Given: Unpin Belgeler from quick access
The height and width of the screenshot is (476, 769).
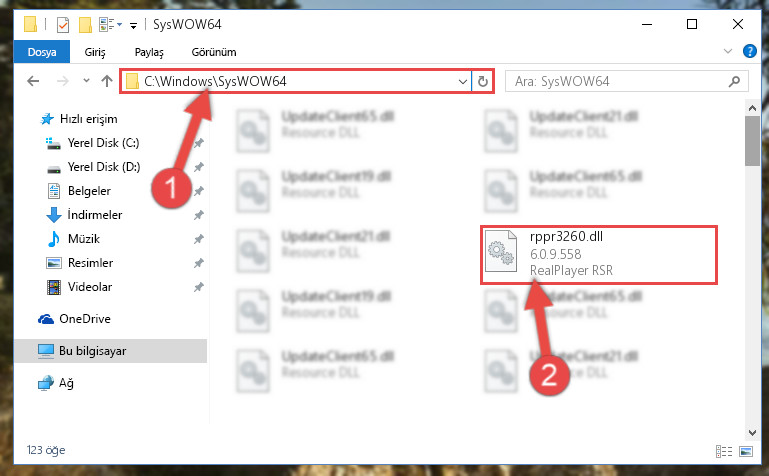Looking at the screenshot, I should (199, 191).
